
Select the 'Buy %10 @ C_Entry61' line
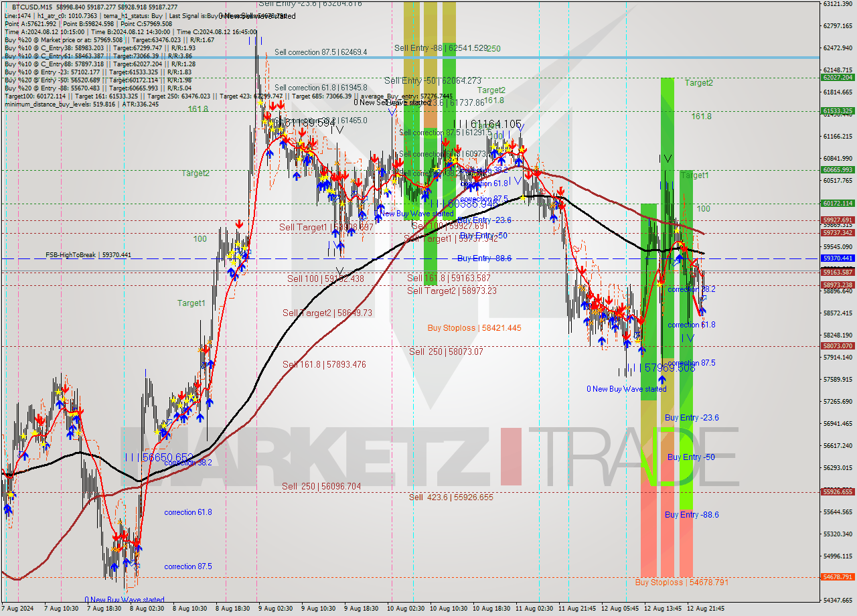99,56
